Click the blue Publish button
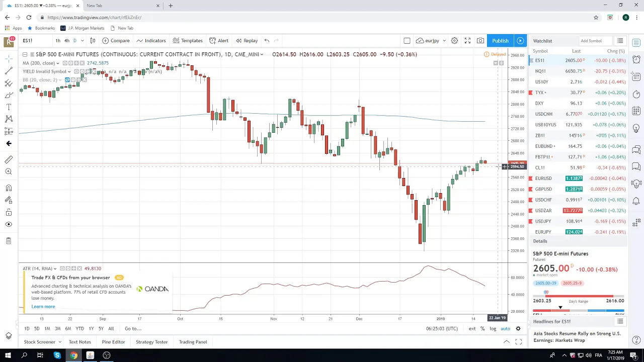The height and width of the screenshot is (362, 644). pos(500,41)
